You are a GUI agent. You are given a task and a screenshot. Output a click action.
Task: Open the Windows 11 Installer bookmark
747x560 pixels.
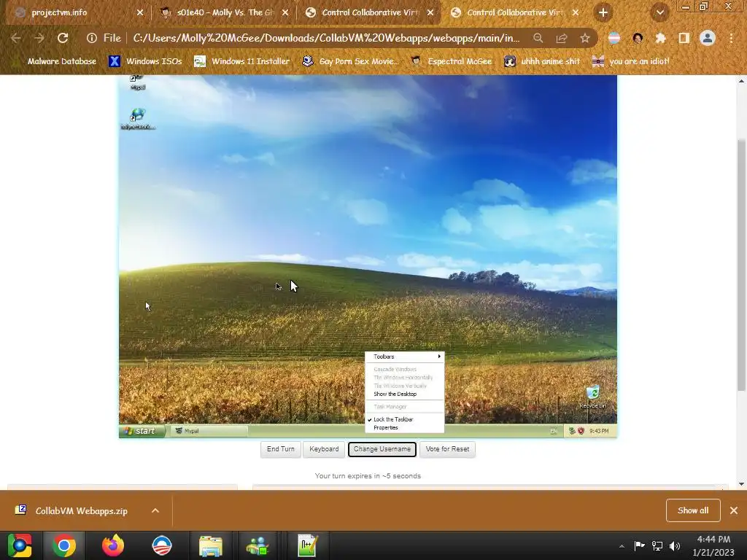click(241, 61)
